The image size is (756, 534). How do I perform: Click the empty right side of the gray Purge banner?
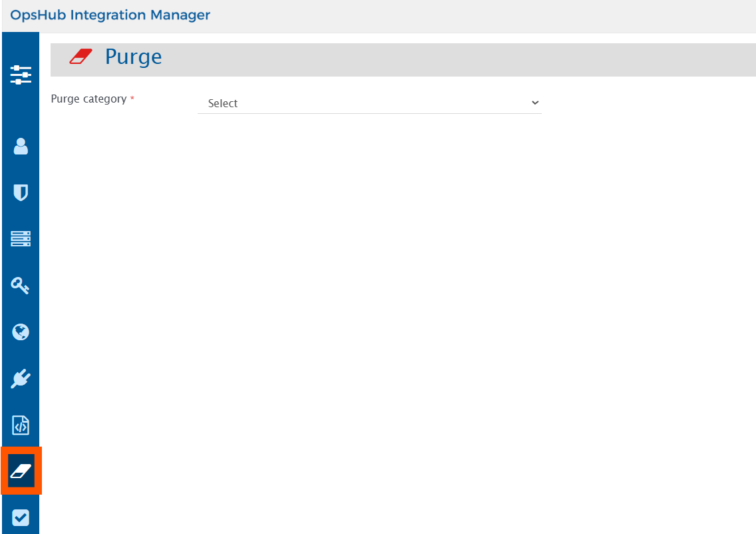(532, 60)
